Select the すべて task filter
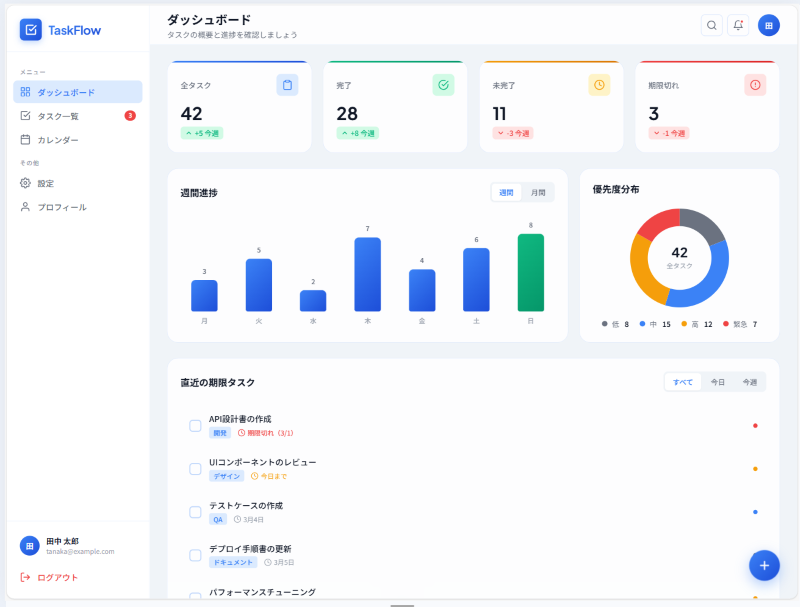 [x=683, y=382]
